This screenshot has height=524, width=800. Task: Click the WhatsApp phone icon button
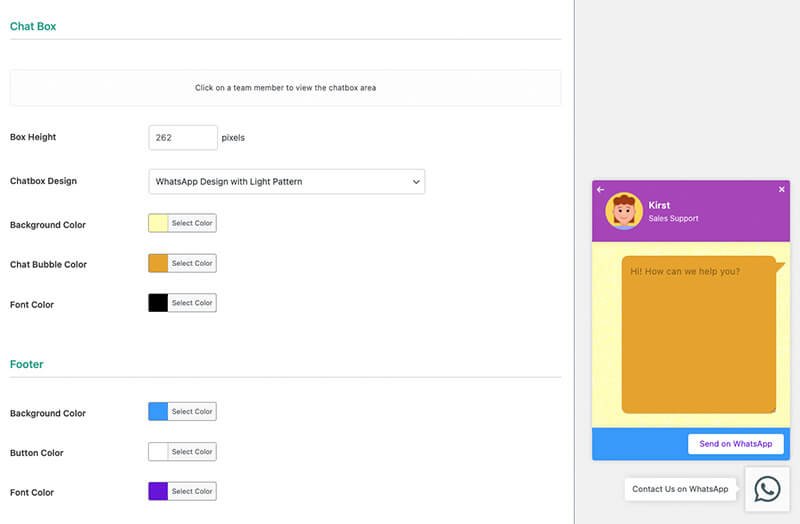click(767, 489)
